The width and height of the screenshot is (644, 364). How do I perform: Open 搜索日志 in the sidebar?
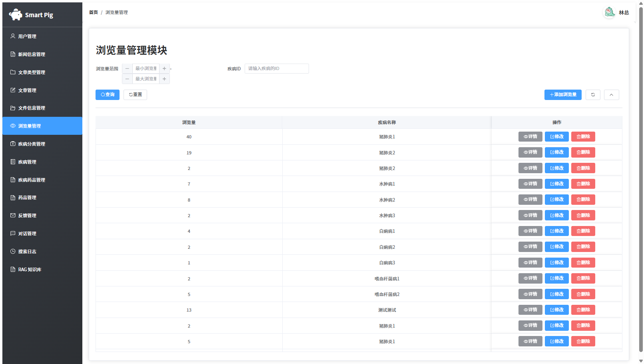(42, 251)
